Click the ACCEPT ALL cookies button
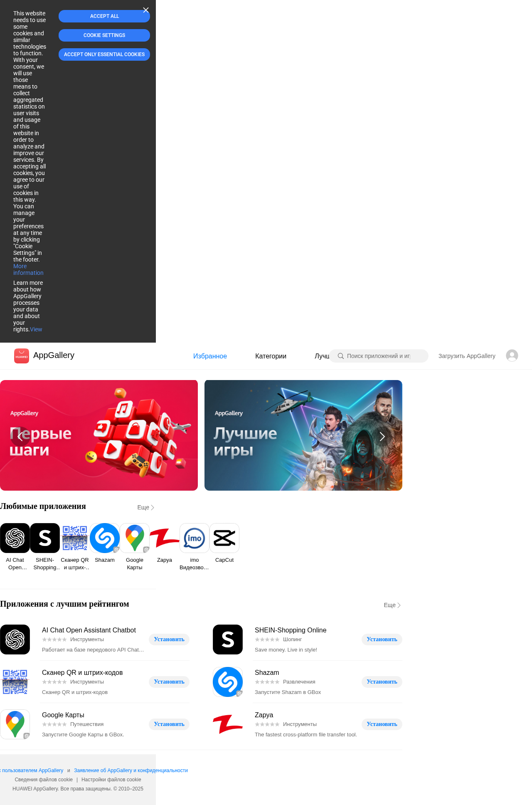 pos(104,16)
